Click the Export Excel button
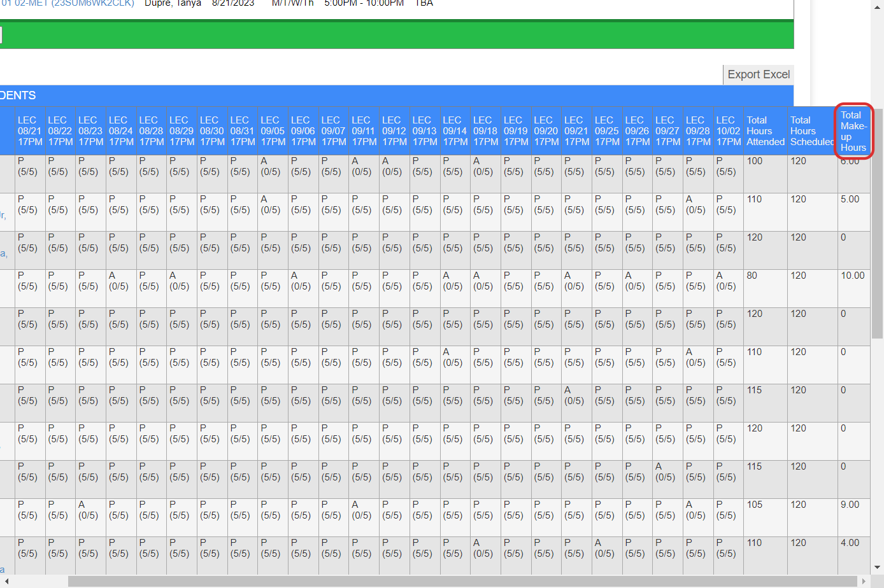Screen dimensions: 884x588 [x=758, y=74]
